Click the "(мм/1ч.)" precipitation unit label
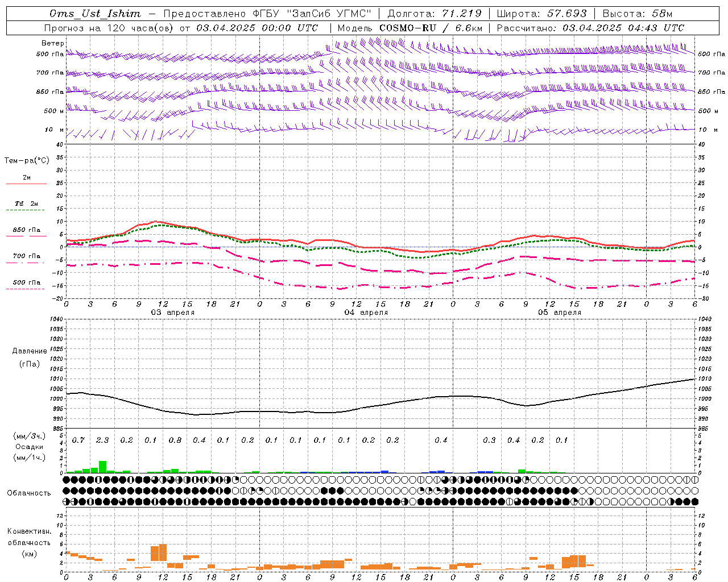 [x=30, y=458]
